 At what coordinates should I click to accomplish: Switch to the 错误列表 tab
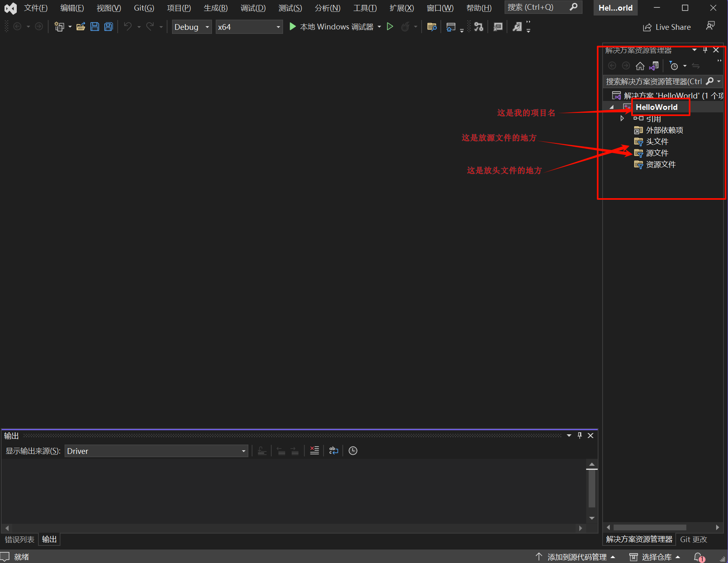[20, 539]
